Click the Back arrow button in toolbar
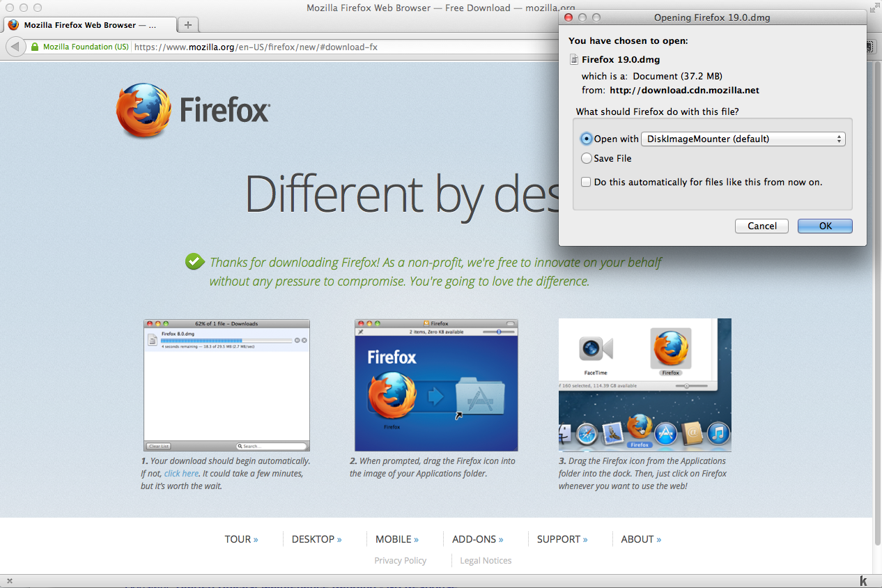Image resolution: width=882 pixels, height=588 pixels. (x=15, y=47)
